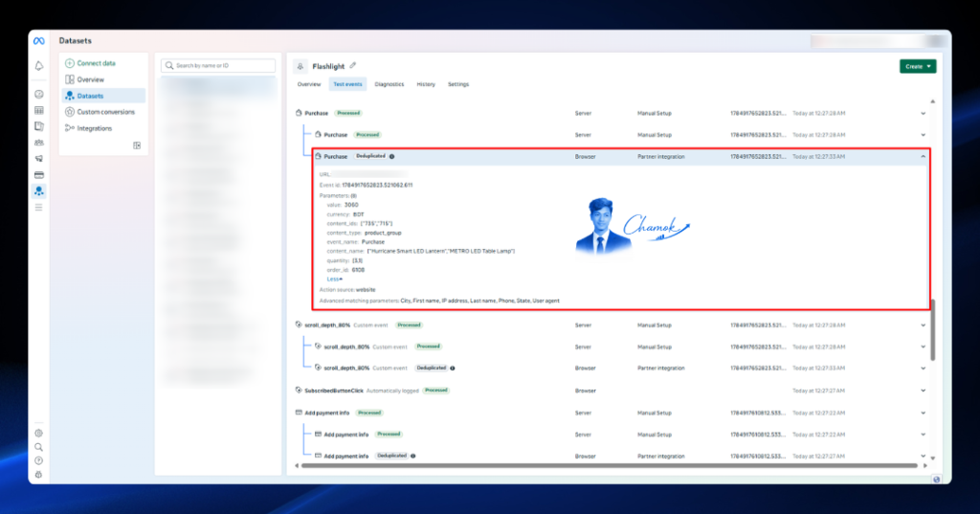Collapse the side navigation panel icon
Image resolution: width=980 pixels, height=514 pixels.
[x=137, y=145]
